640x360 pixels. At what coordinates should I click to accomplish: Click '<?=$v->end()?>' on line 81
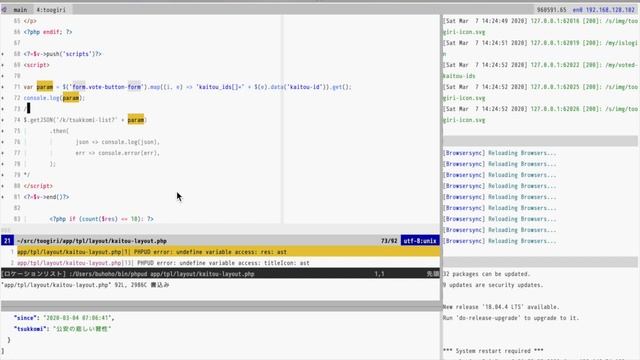(46, 197)
